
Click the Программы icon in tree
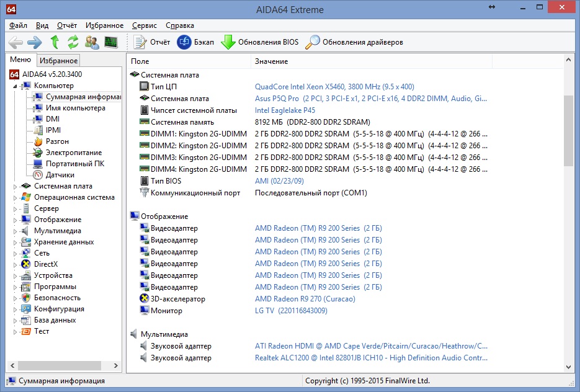26,287
